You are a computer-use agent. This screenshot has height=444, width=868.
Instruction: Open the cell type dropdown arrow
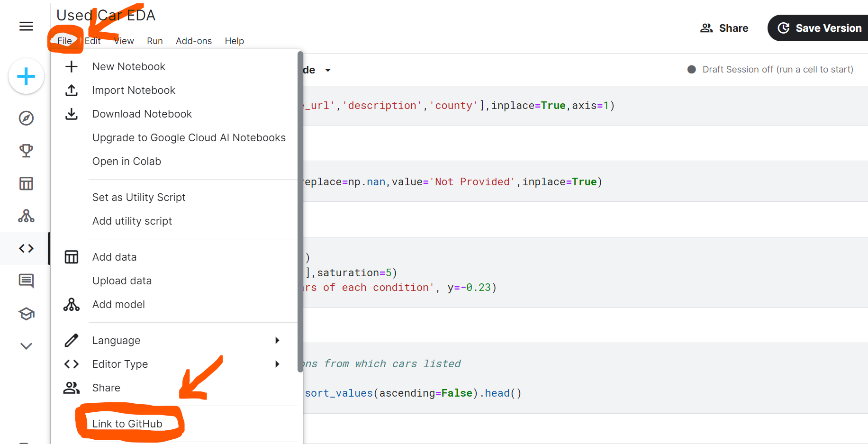point(327,70)
